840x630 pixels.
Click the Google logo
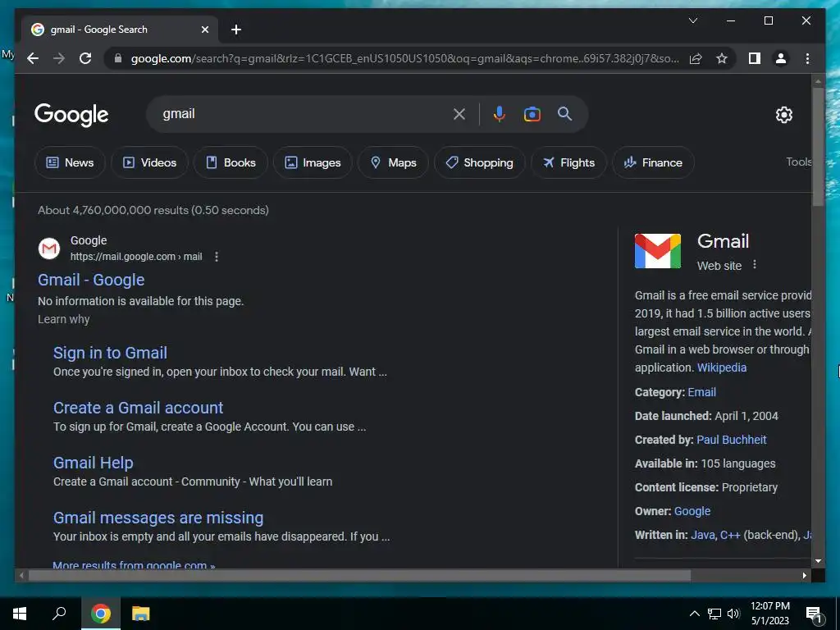click(71, 114)
